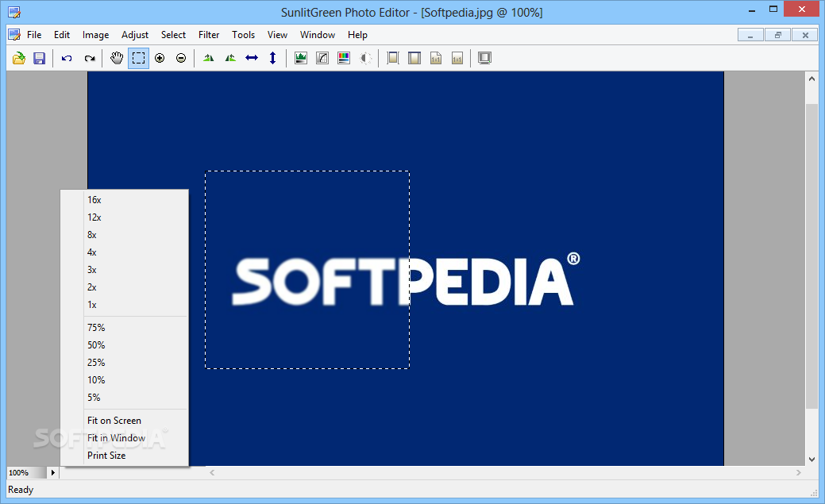Select the rectangular marquee selection tool
The width and height of the screenshot is (825, 504).
(x=138, y=58)
